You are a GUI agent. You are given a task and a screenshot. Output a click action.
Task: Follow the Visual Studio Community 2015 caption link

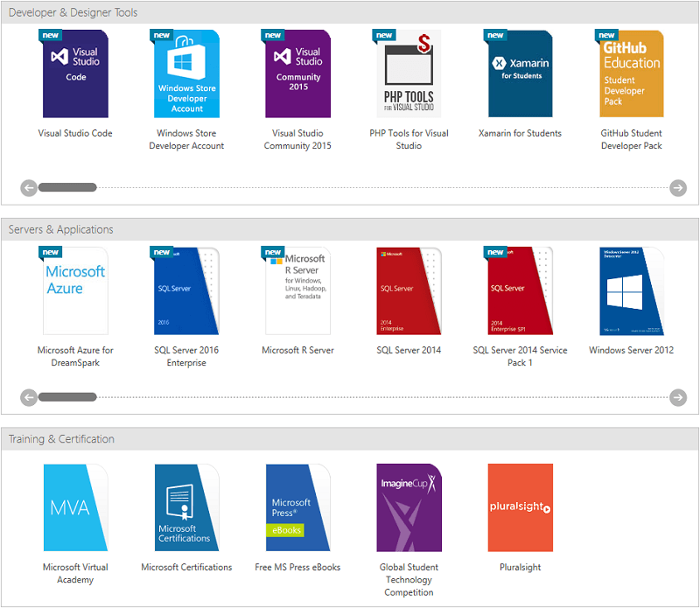pos(297,139)
